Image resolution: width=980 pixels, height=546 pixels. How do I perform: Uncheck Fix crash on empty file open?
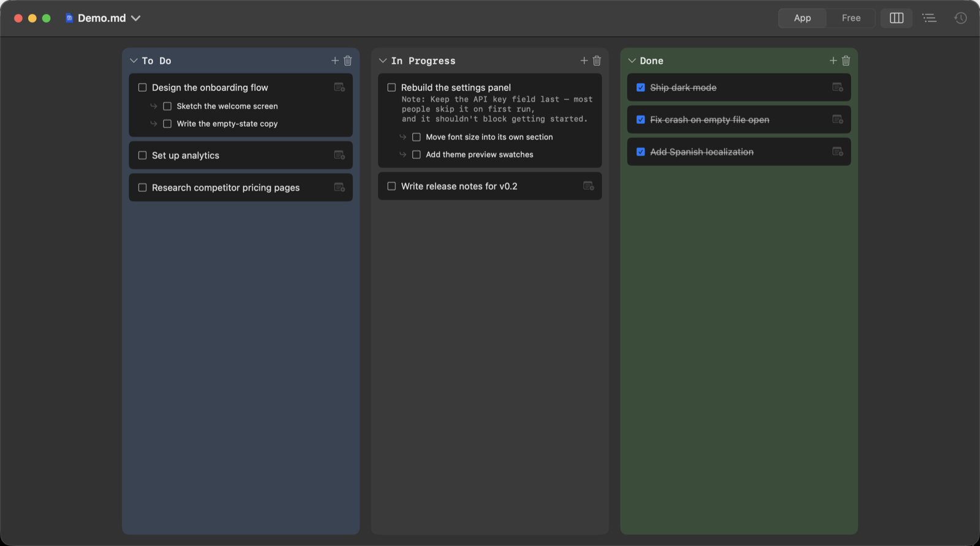(x=641, y=119)
